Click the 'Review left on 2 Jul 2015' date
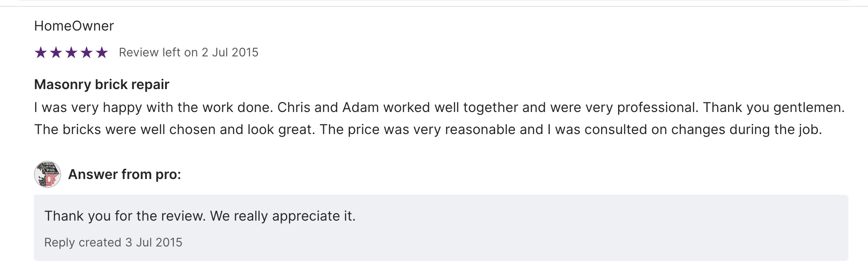 pyautogui.click(x=188, y=53)
